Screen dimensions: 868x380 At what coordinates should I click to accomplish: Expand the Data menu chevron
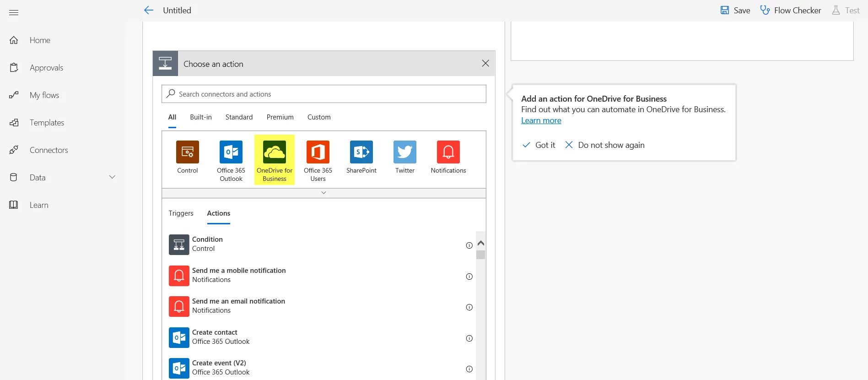pyautogui.click(x=112, y=177)
